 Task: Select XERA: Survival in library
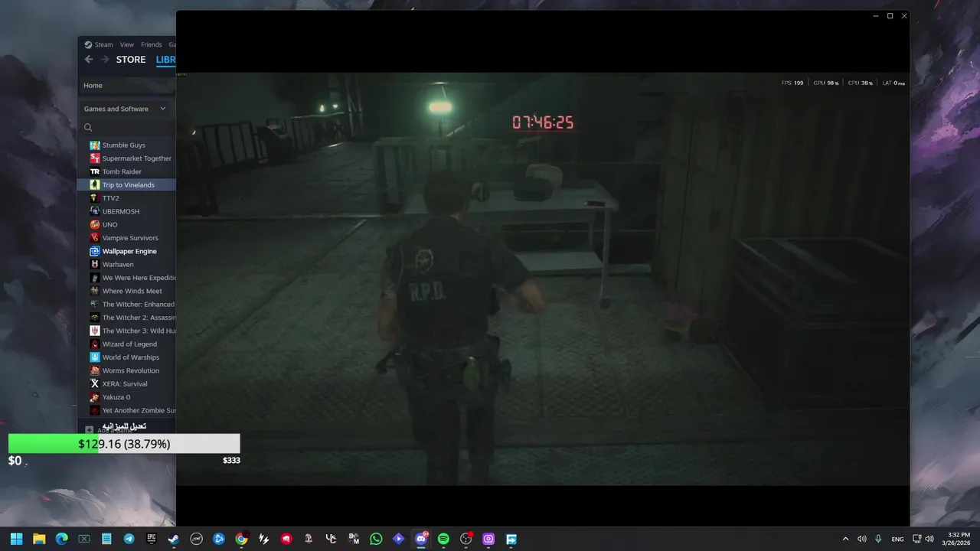point(126,384)
